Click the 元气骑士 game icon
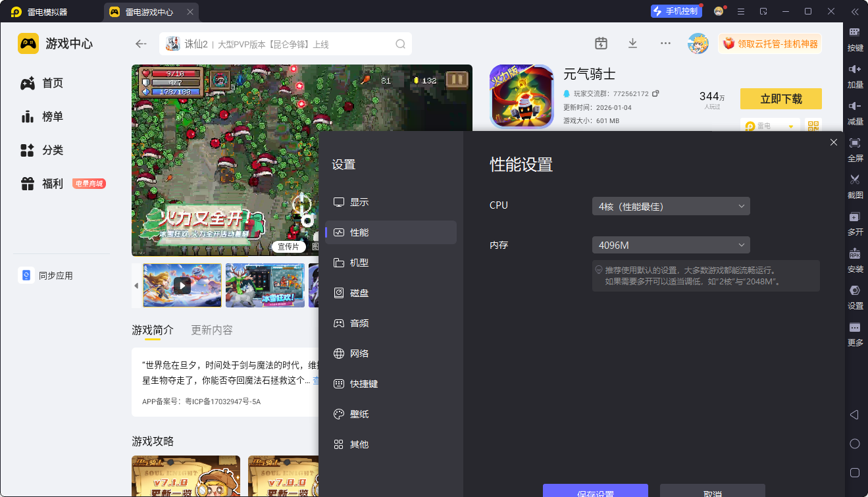 pos(522,96)
